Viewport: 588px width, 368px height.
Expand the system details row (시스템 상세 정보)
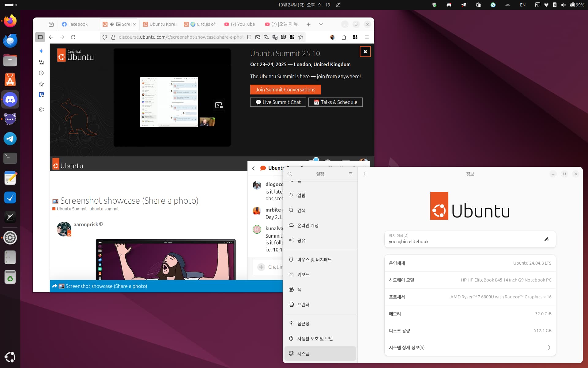470,347
